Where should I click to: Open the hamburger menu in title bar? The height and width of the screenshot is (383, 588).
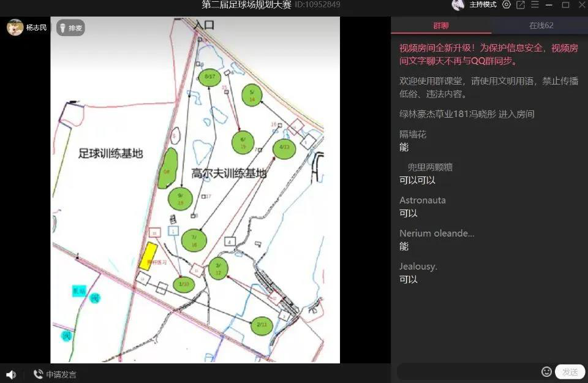click(x=535, y=5)
